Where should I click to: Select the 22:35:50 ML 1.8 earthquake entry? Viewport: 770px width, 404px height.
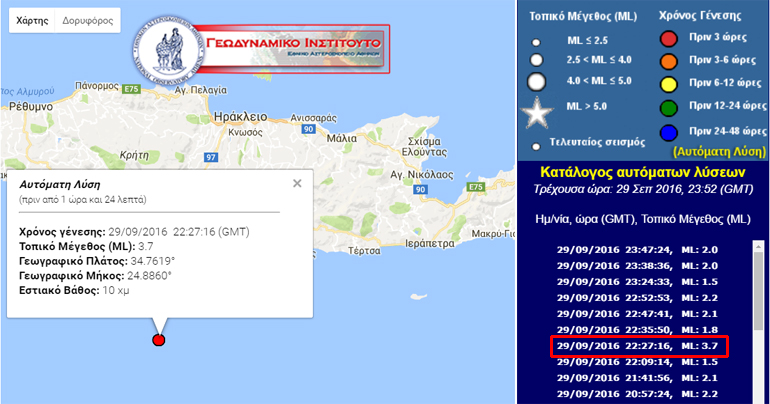tap(637, 330)
